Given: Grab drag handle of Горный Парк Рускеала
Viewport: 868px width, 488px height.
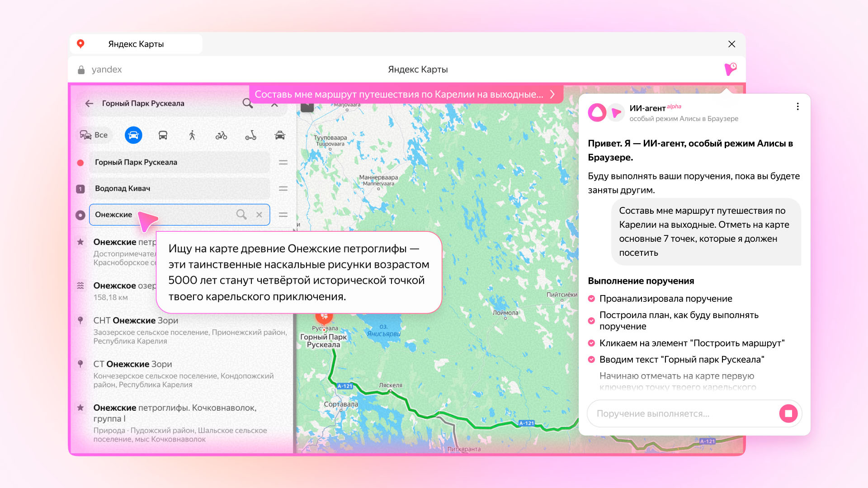Looking at the screenshot, I should 283,162.
